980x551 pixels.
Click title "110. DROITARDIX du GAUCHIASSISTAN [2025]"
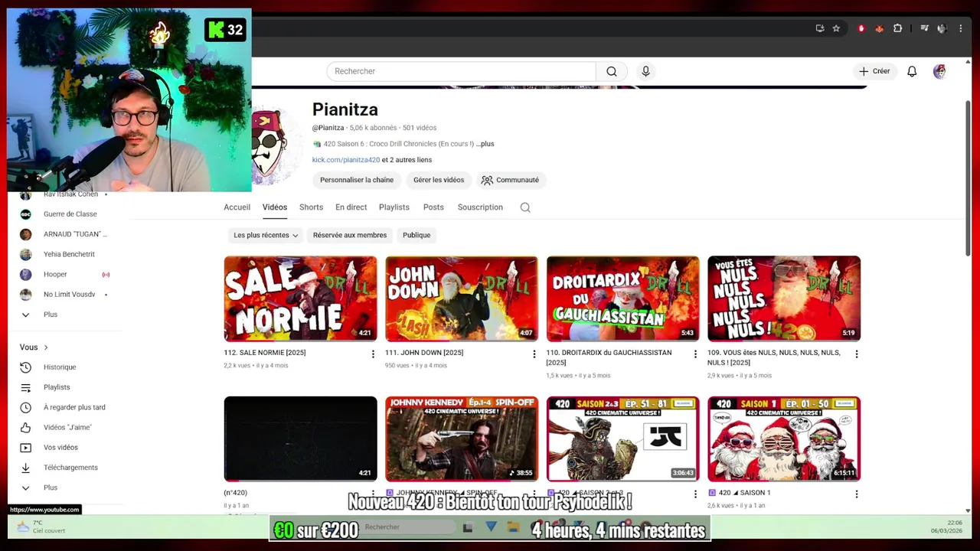609,357
